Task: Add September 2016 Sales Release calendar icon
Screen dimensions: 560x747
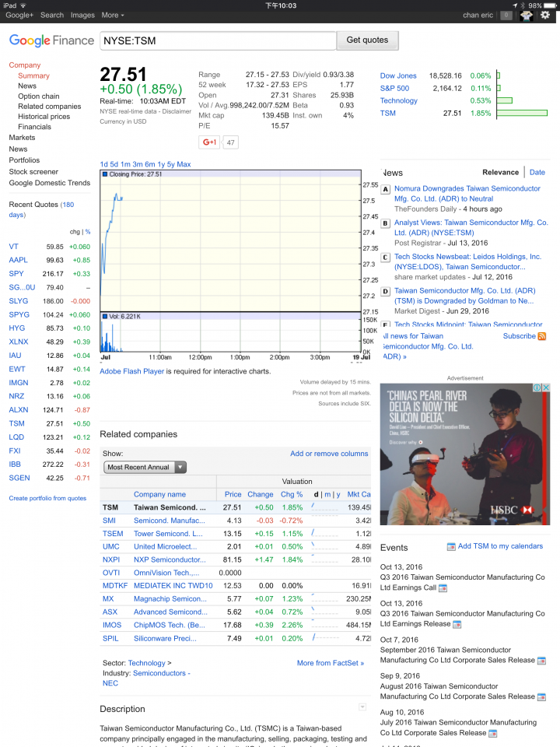Action: [541, 661]
